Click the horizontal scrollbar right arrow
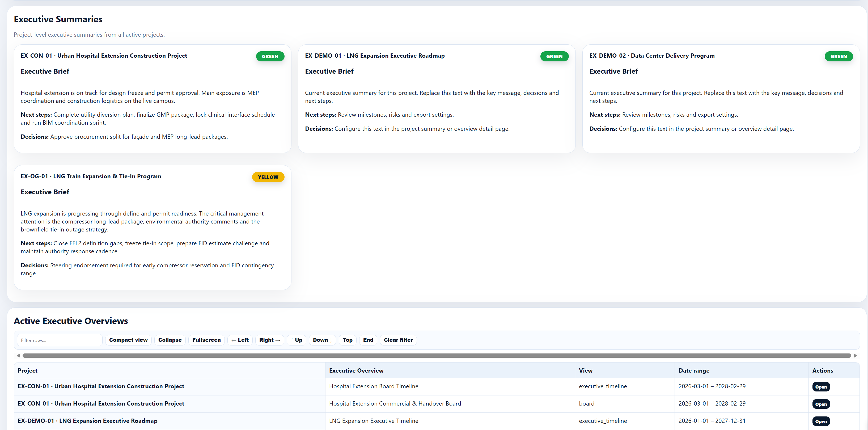The image size is (868, 430). (855, 356)
